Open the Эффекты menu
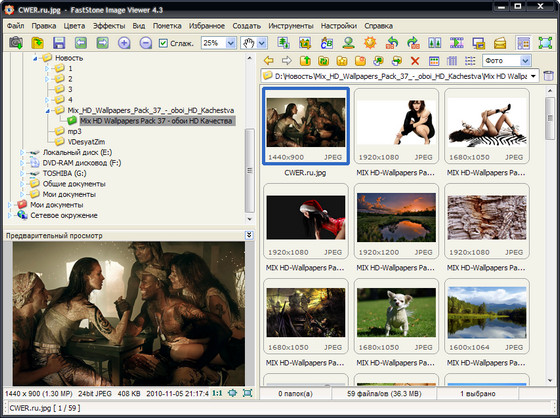The image size is (560, 418). tap(109, 26)
